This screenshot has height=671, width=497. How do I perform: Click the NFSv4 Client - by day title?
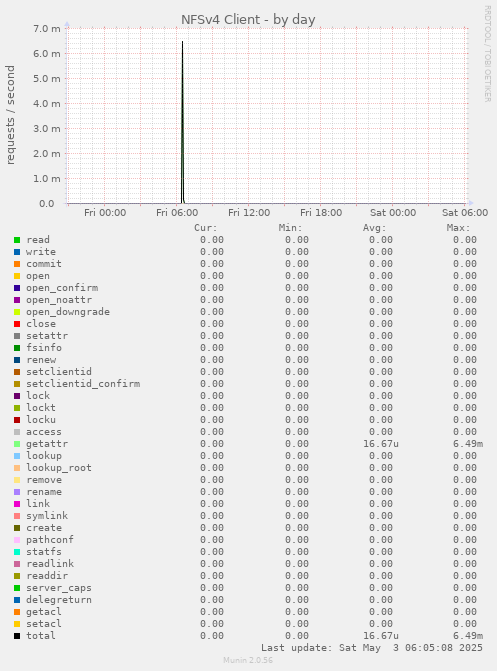click(x=248, y=20)
